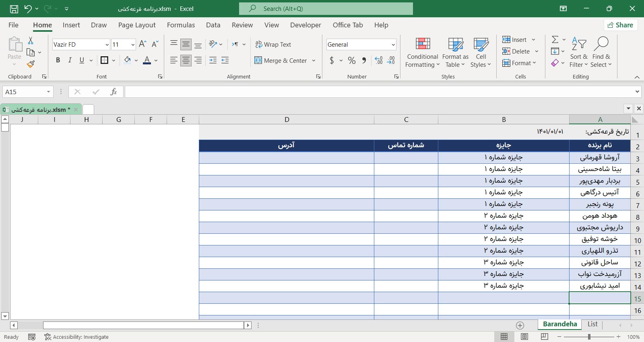The image size is (644, 342).
Task: Select the Barandeha sheet tab
Action: pyautogui.click(x=560, y=324)
